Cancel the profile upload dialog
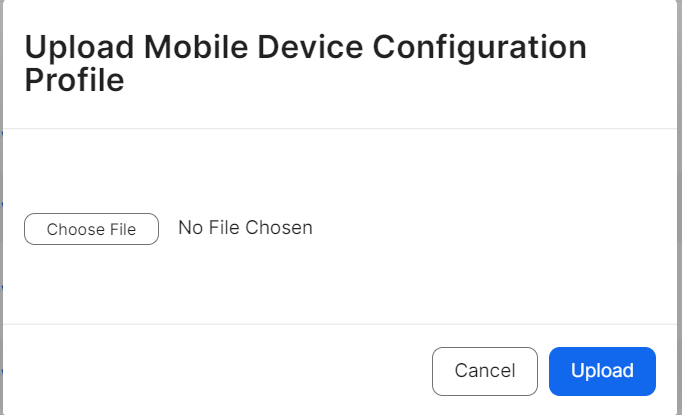The width and height of the screenshot is (682, 415). pyautogui.click(x=485, y=371)
